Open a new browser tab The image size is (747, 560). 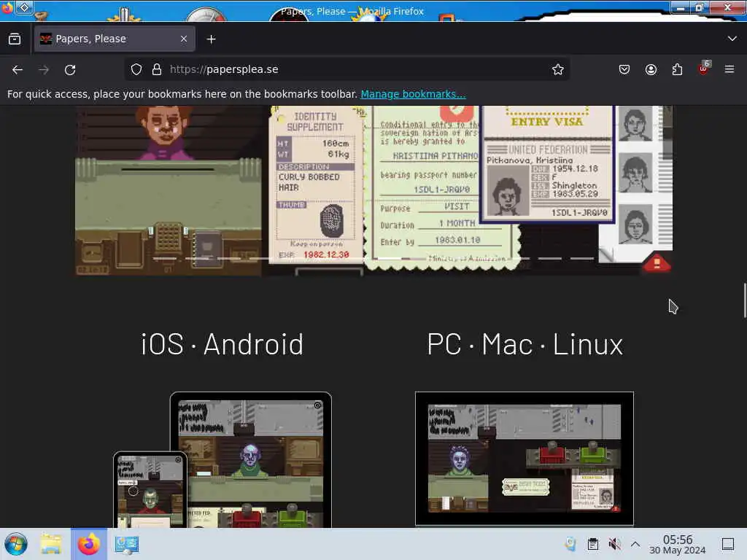click(x=211, y=39)
